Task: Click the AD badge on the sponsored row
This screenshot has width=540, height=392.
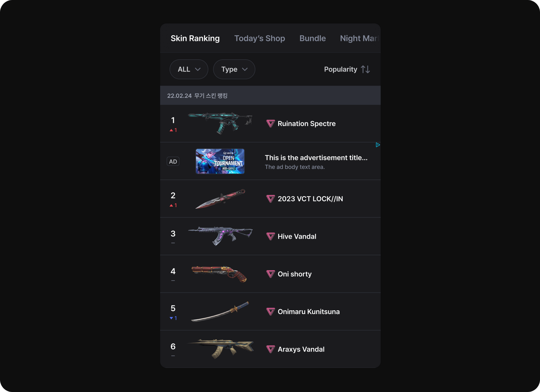Action: pyautogui.click(x=173, y=161)
